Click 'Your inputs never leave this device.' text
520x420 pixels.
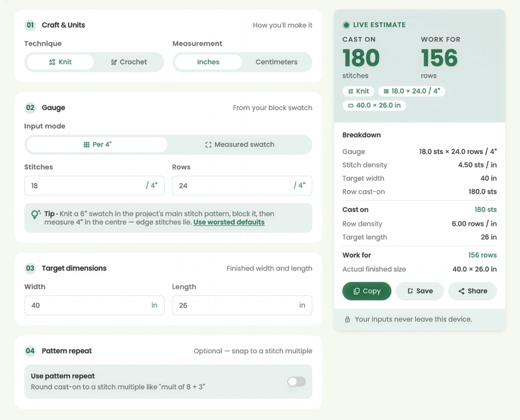click(413, 319)
